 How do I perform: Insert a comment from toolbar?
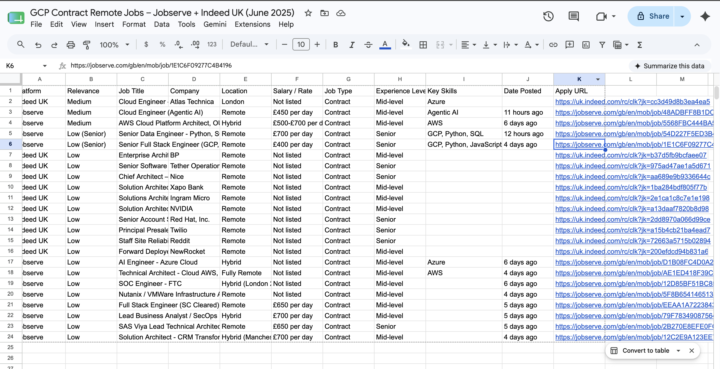click(x=569, y=45)
